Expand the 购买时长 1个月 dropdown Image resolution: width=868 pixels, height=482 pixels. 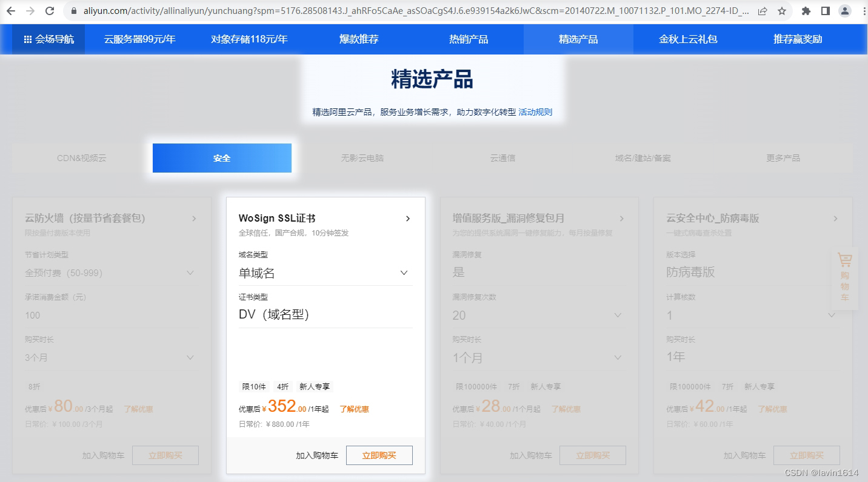[539, 358]
